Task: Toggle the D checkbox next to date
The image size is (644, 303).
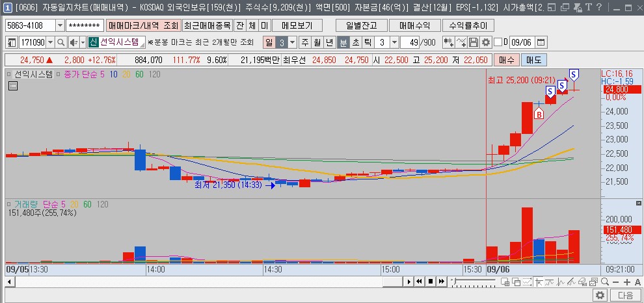Action: coord(498,42)
